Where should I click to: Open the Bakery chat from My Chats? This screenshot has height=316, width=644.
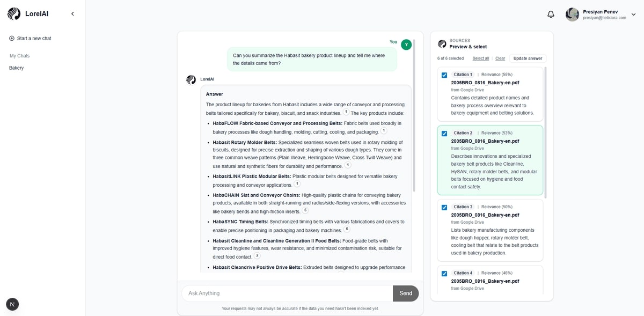tap(17, 68)
